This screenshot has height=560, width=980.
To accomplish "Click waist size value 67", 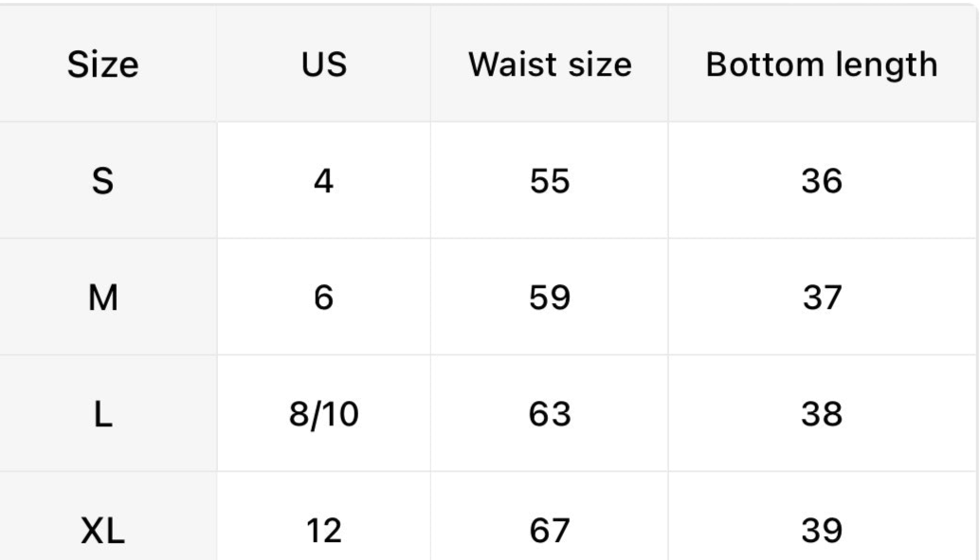I will tap(550, 532).
